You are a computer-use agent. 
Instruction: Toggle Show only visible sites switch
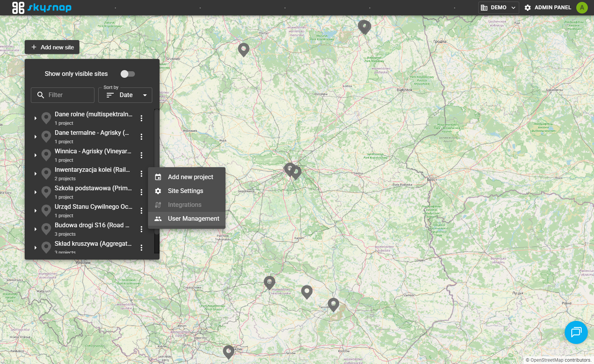[128, 74]
